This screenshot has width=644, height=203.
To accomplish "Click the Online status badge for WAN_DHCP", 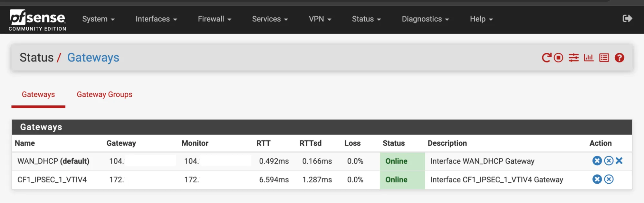I will [396, 161].
